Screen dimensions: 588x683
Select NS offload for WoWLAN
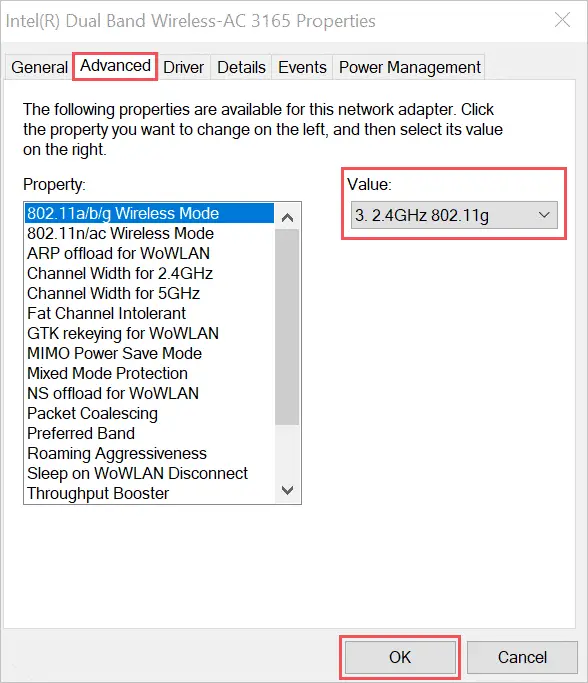coord(149,394)
